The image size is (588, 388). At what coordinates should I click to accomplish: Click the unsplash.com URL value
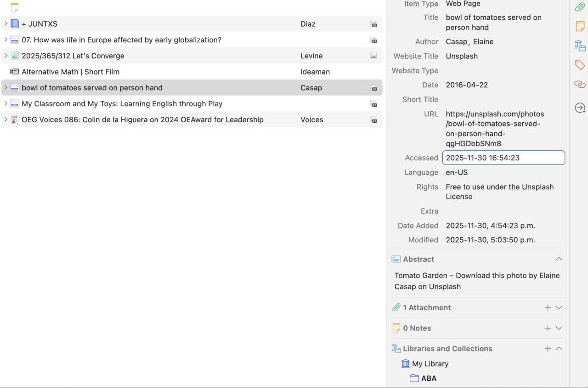pyautogui.click(x=495, y=129)
